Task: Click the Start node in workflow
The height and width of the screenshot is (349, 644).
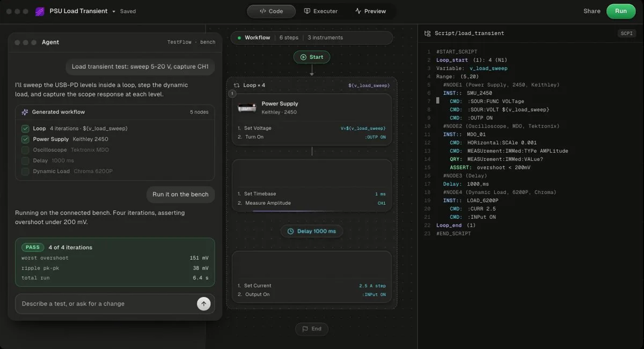Action: (312, 57)
